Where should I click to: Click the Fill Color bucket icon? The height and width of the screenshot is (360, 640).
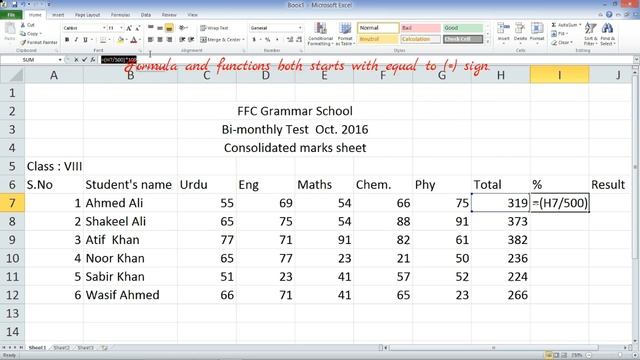(x=120, y=40)
